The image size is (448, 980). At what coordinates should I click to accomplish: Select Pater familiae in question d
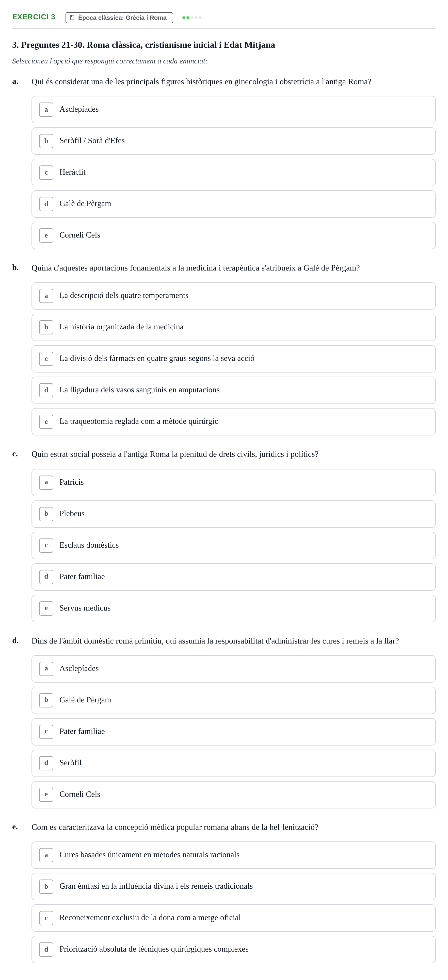point(233,732)
